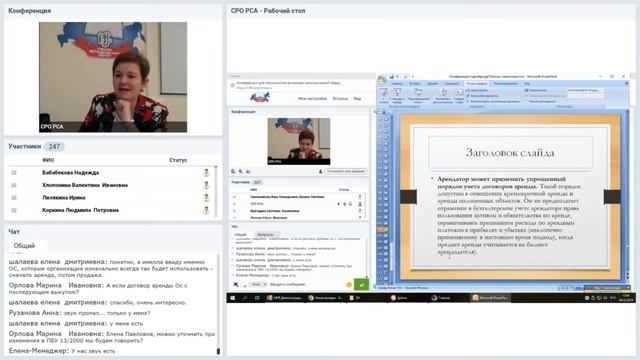Screen dimensions: 640x360
Task: Tick the square next to Бабабекова Надежда
Action: coord(14,173)
